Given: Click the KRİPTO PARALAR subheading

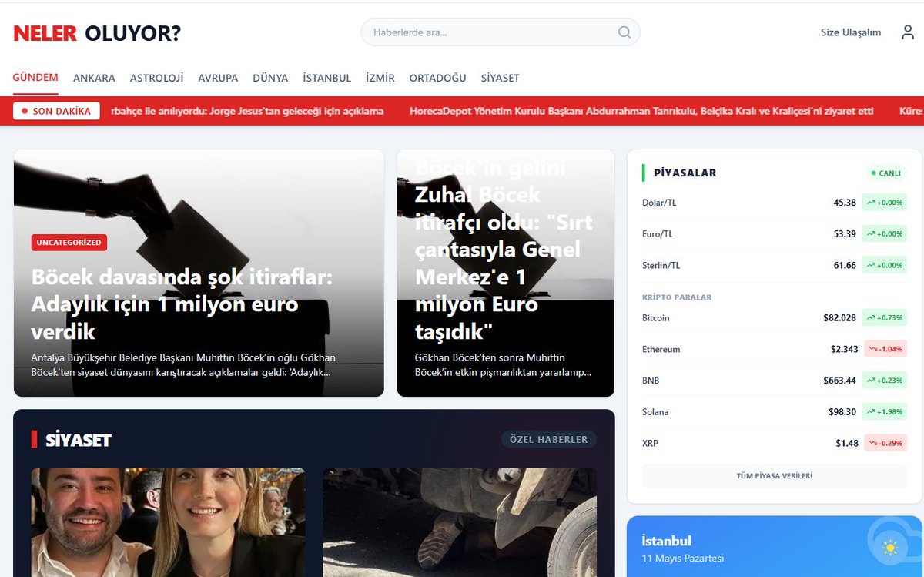Looking at the screenshot, I should pos(677,297).
